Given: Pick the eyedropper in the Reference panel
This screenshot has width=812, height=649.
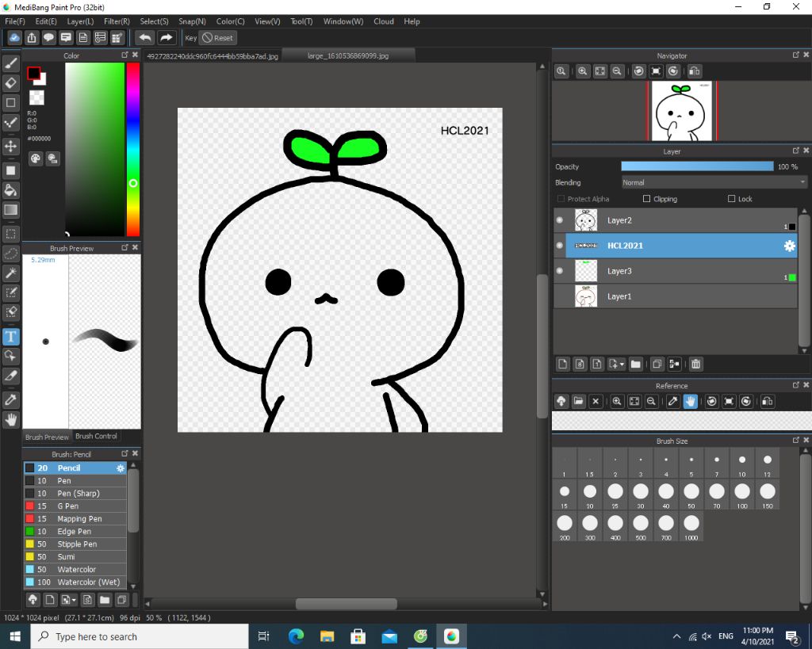Looking at the screenshot, I should (672, 401).
